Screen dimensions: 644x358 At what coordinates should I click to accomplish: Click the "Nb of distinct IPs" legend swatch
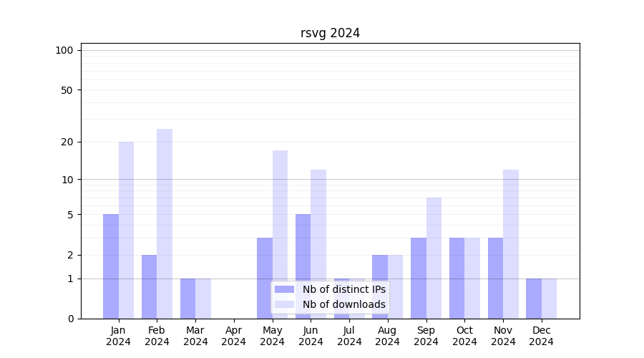point(284,289)
